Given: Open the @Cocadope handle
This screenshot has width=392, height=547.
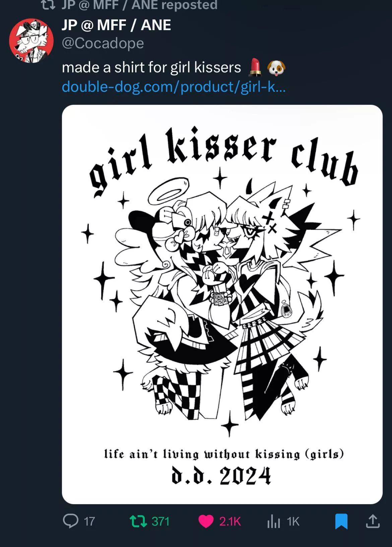Looking at the screenshot, I should [103, 43].
